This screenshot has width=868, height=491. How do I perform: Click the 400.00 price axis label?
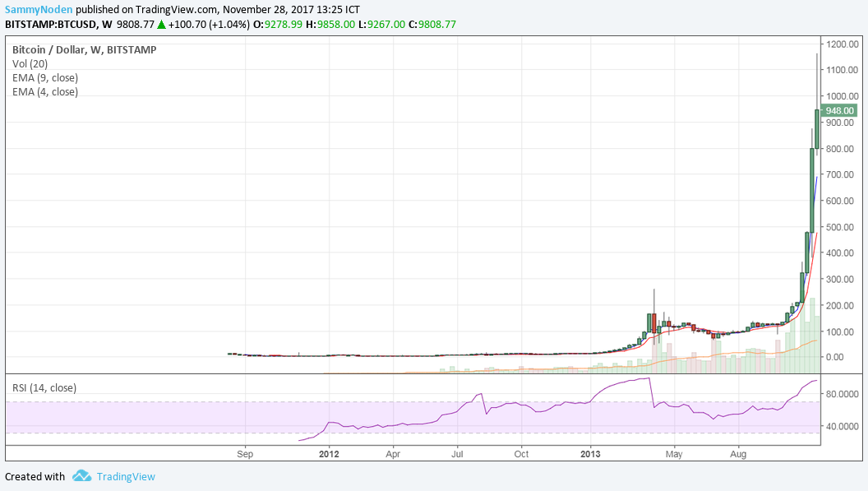[x=840, y=252]
